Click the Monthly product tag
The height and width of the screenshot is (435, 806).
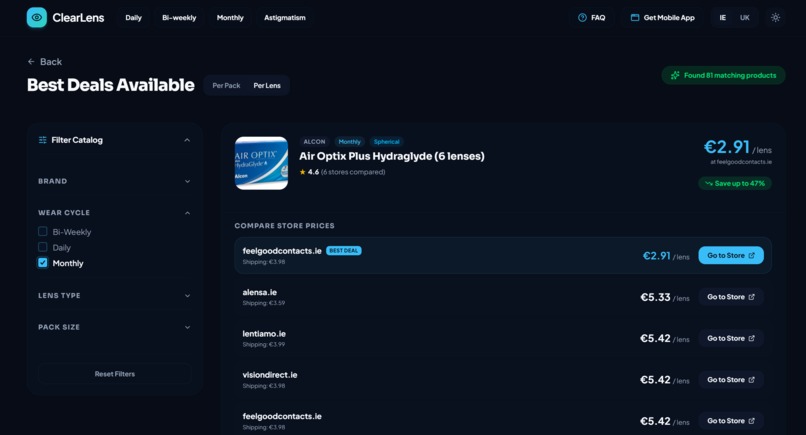350,141
